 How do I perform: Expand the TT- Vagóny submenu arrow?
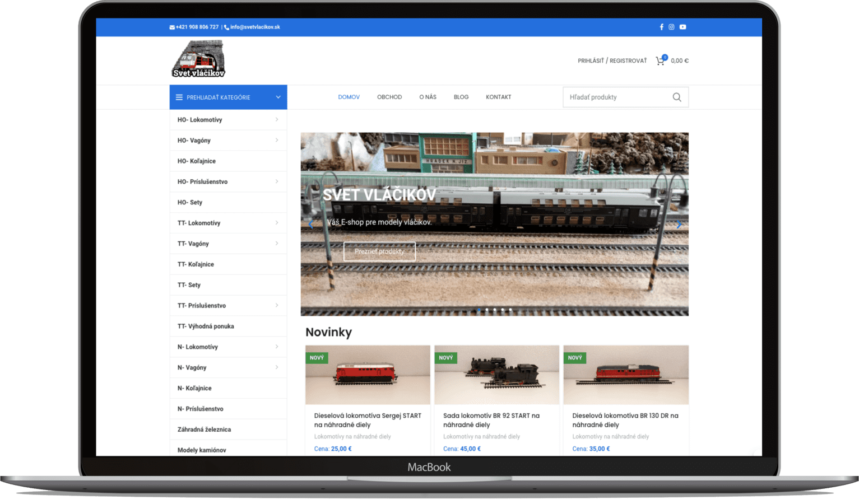(x=277, y=244)
